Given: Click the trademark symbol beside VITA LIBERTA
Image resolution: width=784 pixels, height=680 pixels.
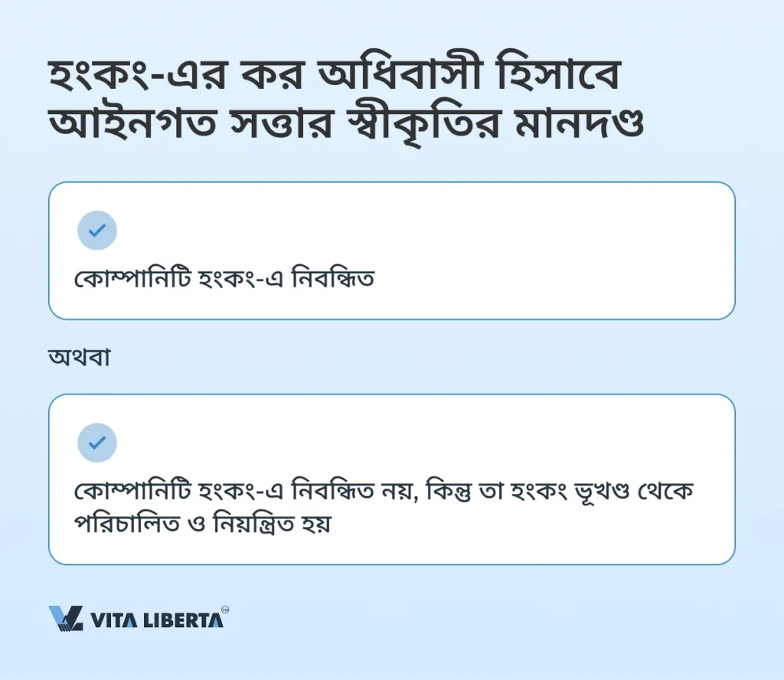Looking at the screenshot, I should point(225,610).
